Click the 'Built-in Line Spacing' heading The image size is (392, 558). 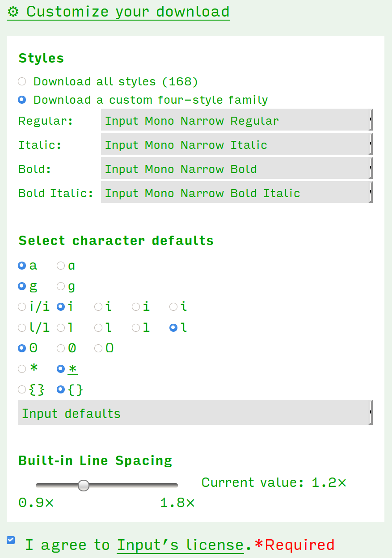[95, 461]
